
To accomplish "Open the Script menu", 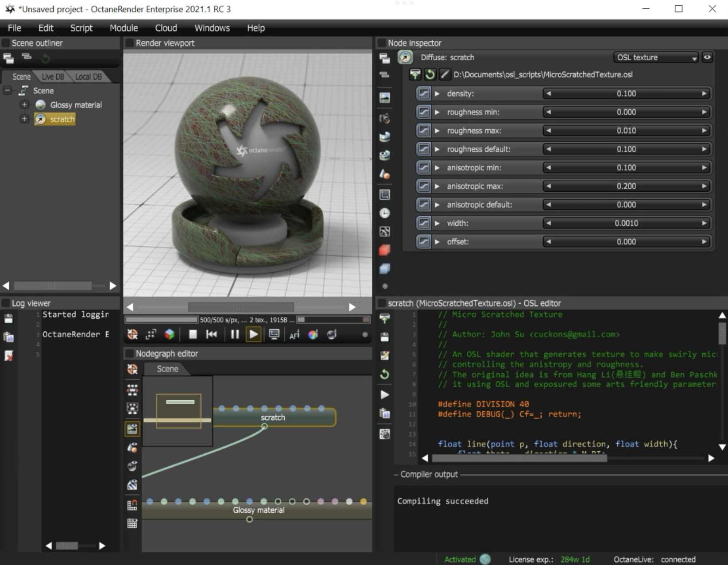I will (x=81, y=28).
